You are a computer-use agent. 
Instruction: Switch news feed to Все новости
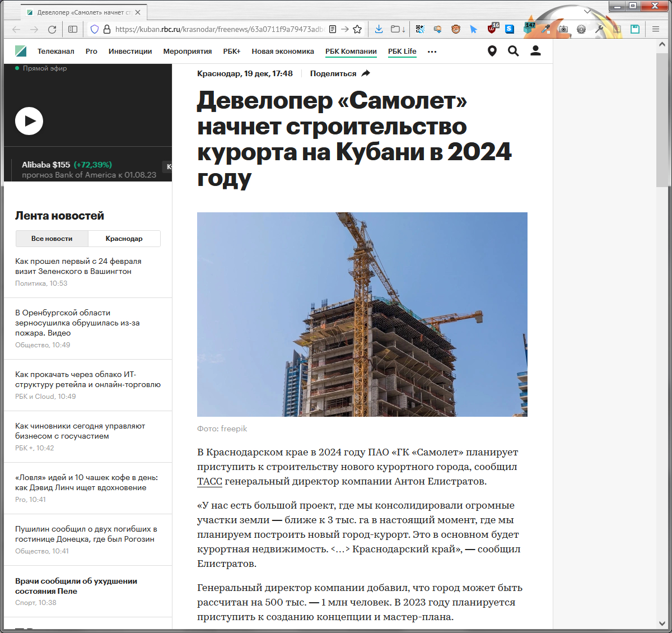pos(52,239)
